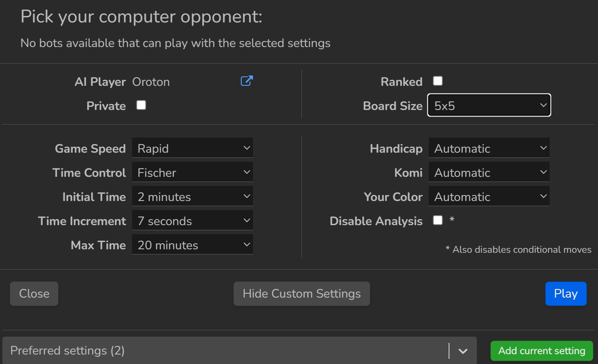Enable the Private checkbox
This screenshot has width=598, height=364.
(x=141, y=105)
